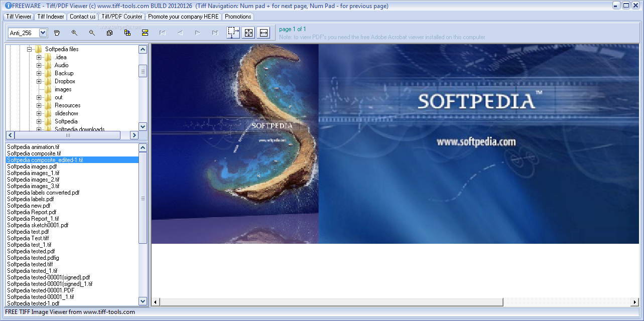Select file Softpedia labels converted.pdf

(43, 193)
